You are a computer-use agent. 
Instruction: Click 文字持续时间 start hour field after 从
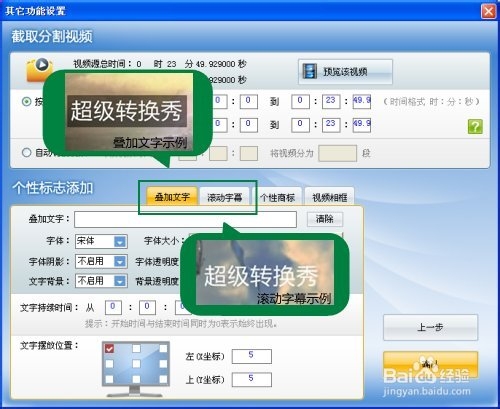[x=113, y=308]
